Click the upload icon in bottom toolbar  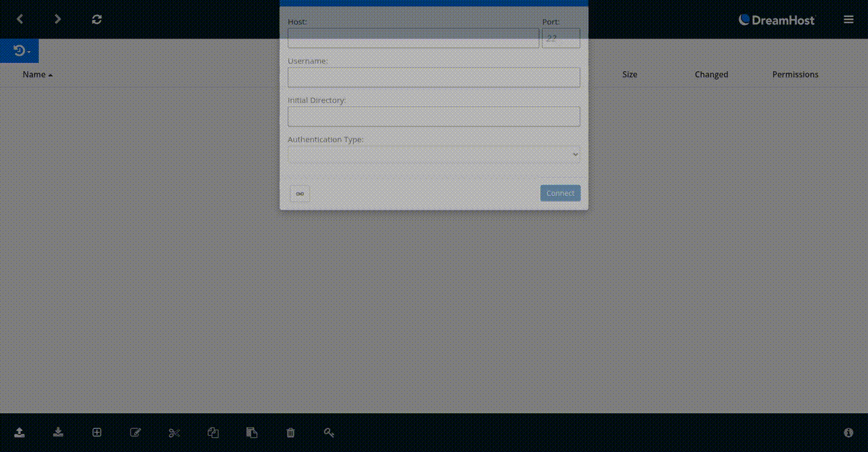20,432
